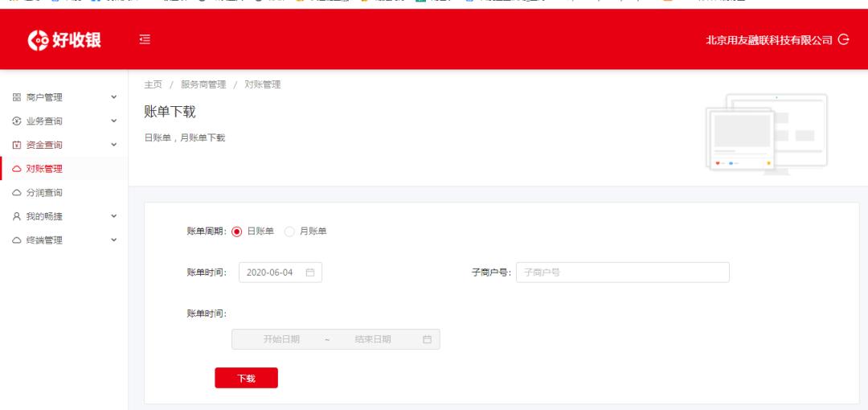Open the 终端管理 menu
The width and height of the screenshot is (868, 410).
tap(64, 240)
